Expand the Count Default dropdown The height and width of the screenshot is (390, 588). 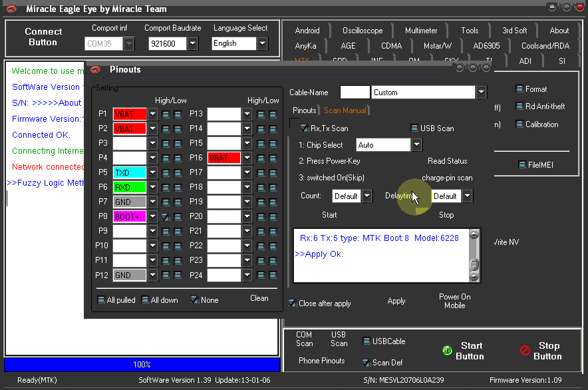pyautogui.click(x=367, y=196)
